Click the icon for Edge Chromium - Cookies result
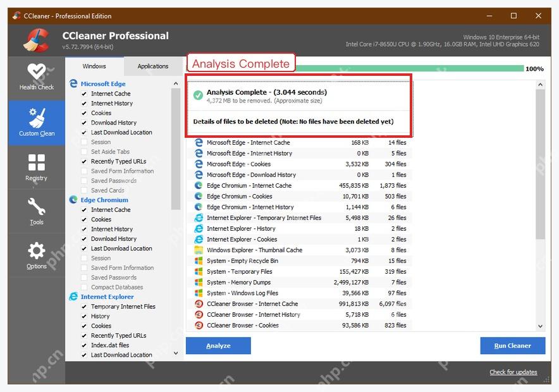The height and width of the screenshot is (392, 559). click(199, 197)
